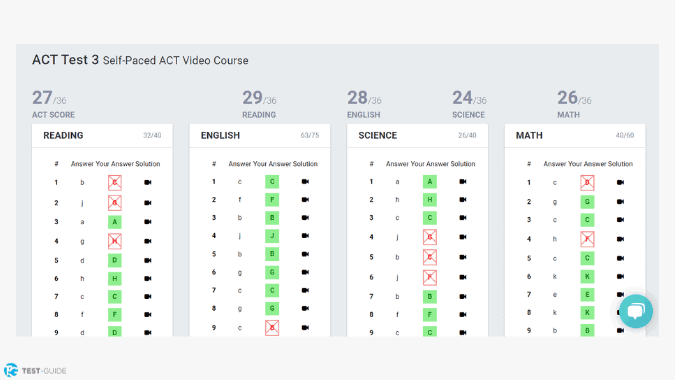Play video solution for Math question 5

[x=620, y=259]
